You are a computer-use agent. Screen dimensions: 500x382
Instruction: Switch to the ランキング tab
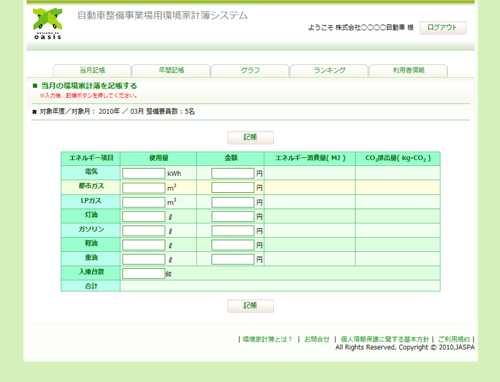pyautogui.click(x=329, y=70)
